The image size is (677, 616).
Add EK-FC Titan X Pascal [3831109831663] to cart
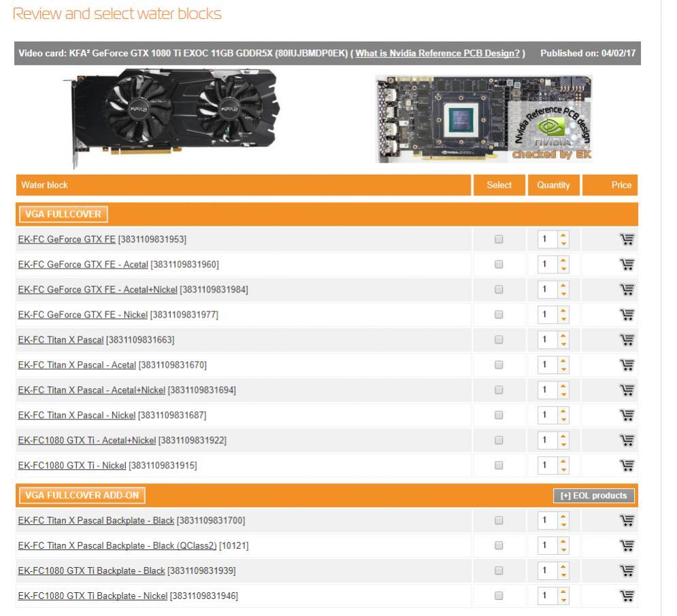[627, 339]
